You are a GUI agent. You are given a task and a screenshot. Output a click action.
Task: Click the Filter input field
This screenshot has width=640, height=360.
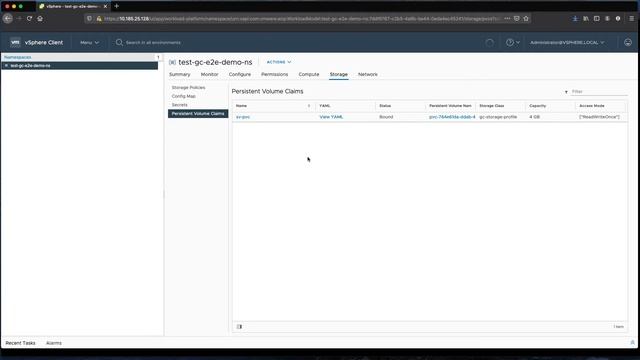[598, 92]
